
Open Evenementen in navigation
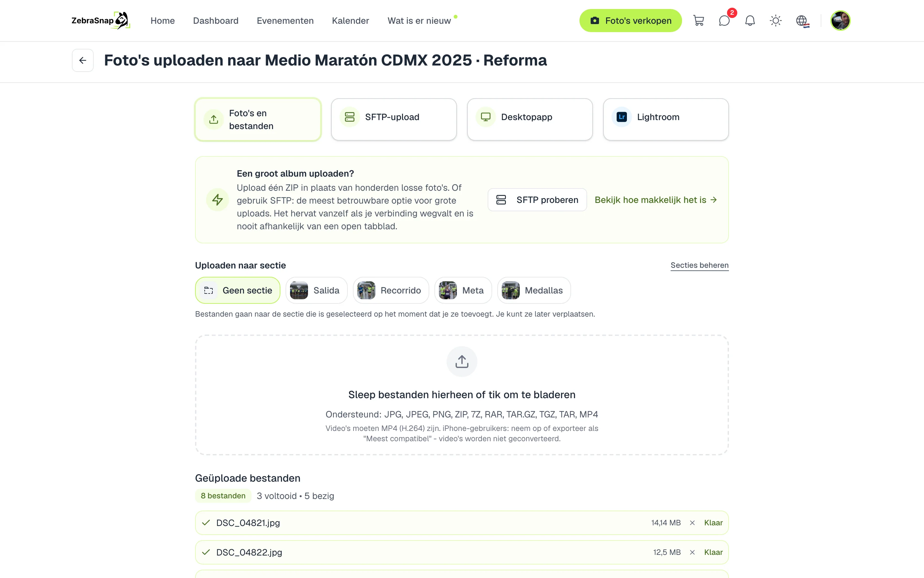285,21
